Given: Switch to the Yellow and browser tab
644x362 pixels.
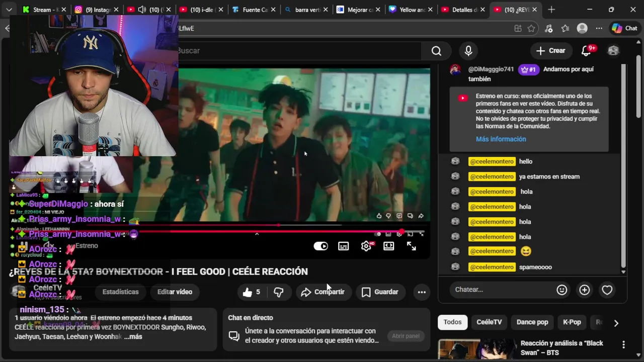Looking at the screenshot, I should pos(410,10).
